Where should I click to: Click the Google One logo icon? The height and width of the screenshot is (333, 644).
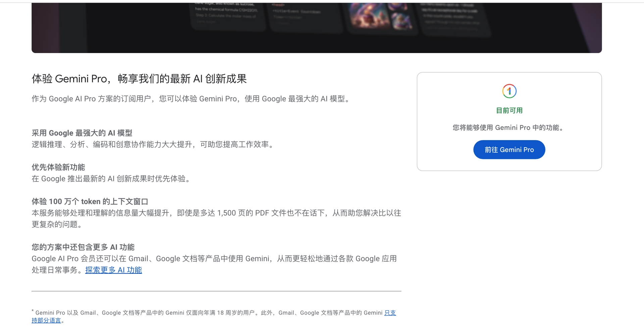(x=509, y=91)
